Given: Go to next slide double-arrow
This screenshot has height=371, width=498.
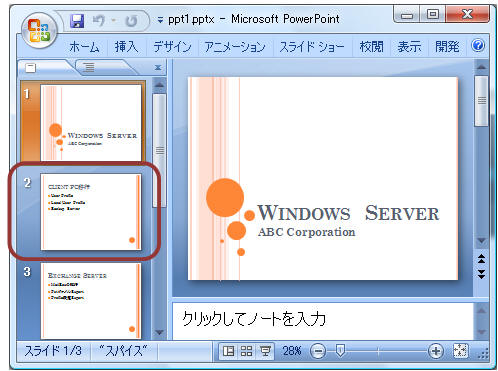Looking at the screenshot, I should click(x=481, y=274).
